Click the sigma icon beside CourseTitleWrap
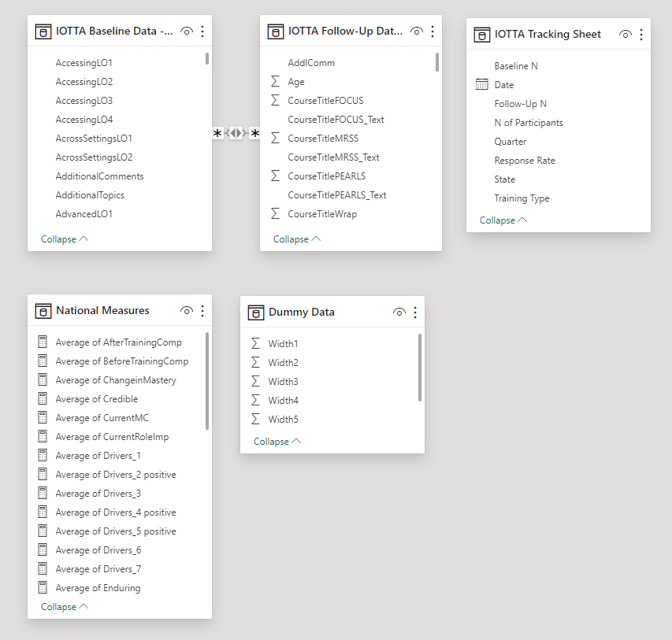 tap(275, 213)
